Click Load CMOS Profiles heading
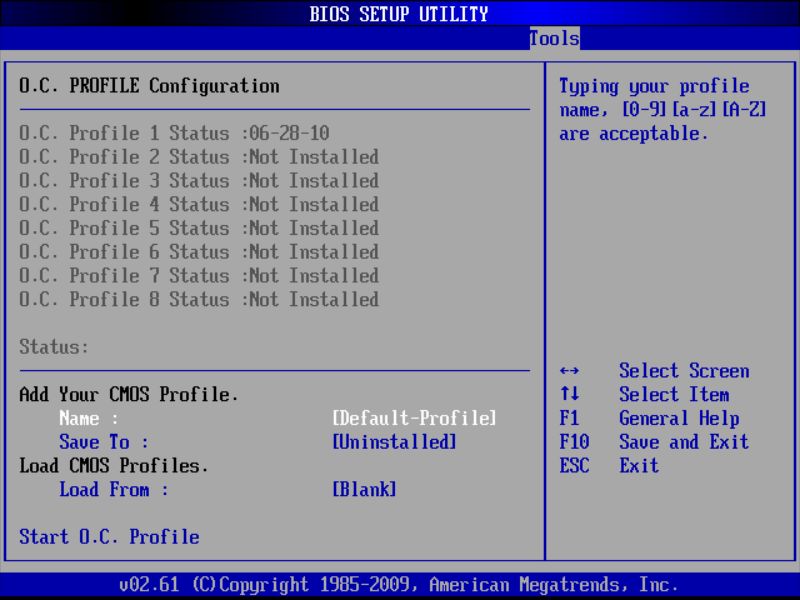Image resolution: width=800 pixels, height=600 pixels. pos(114,465)
